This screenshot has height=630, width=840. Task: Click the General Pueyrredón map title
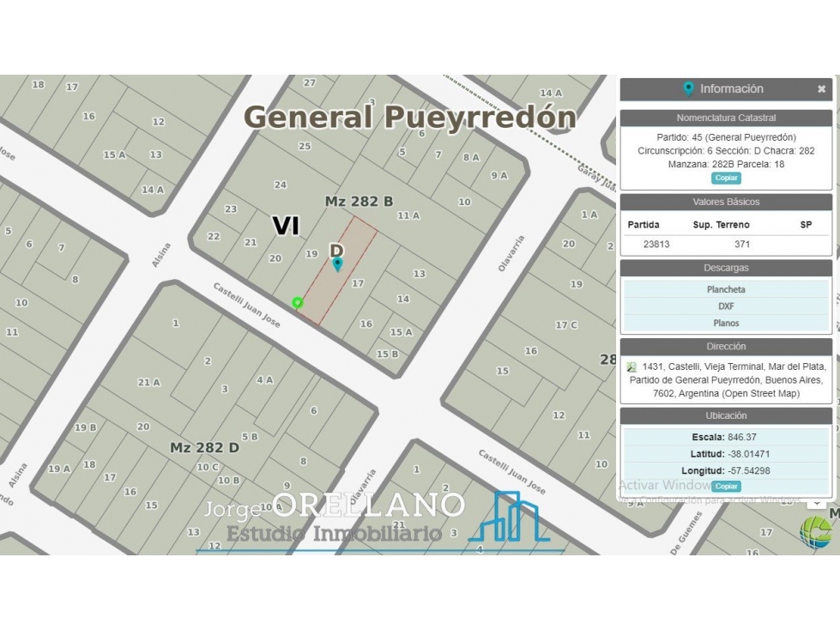coord(410,117)
